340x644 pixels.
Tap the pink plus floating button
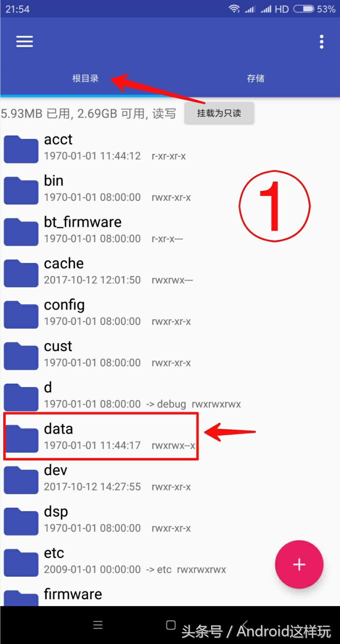point(299,564)
